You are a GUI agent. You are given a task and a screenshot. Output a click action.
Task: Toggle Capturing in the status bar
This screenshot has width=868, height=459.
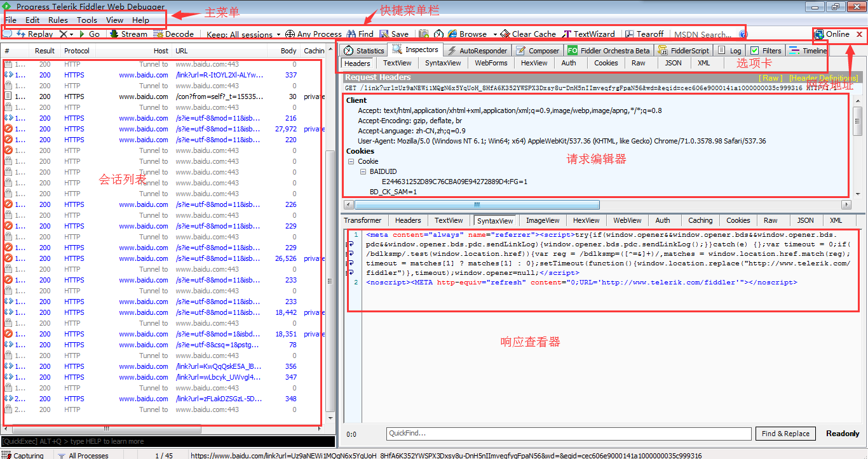click(x=23, y=455)
